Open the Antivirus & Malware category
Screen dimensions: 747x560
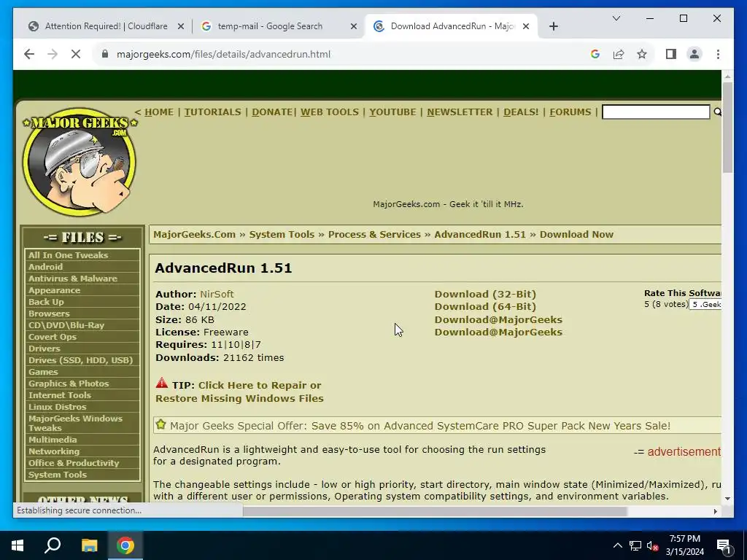pos(72,279)
